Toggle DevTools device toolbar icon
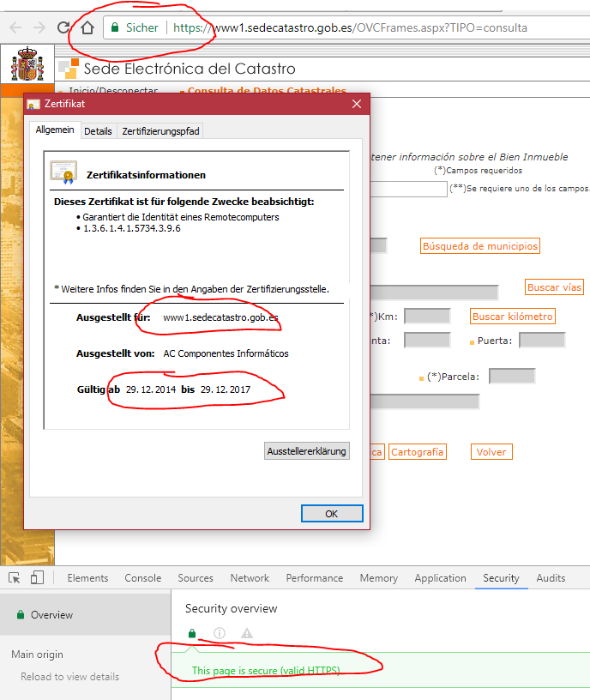The width and height of the screenshot is (590, 700). click(37, 577)
